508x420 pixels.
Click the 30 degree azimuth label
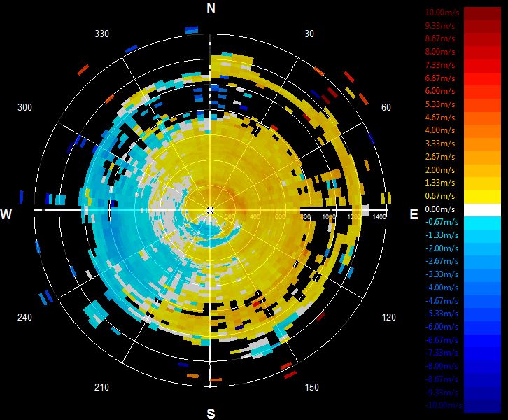pos(309,34)
